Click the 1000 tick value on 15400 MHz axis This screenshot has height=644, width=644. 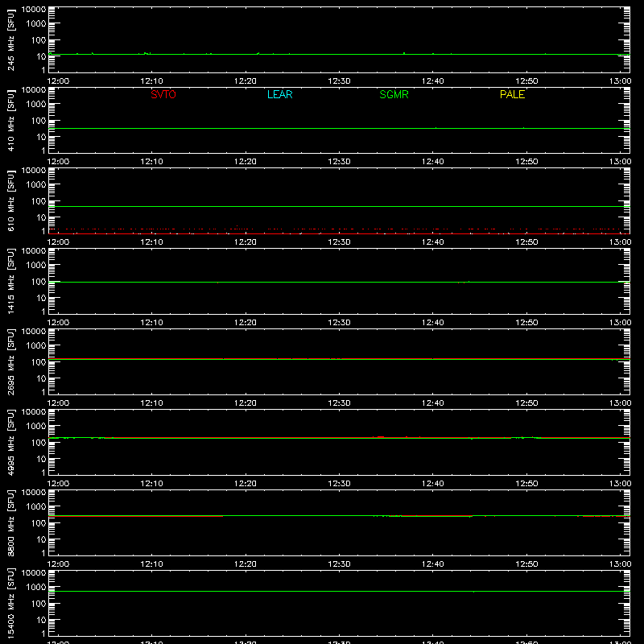pyautogui.click(x=36, y=588)
